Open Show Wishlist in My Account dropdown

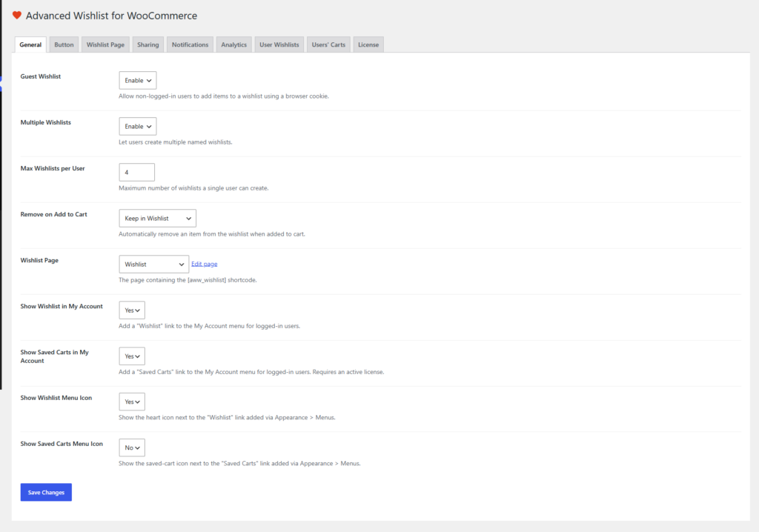click(132, 310)
